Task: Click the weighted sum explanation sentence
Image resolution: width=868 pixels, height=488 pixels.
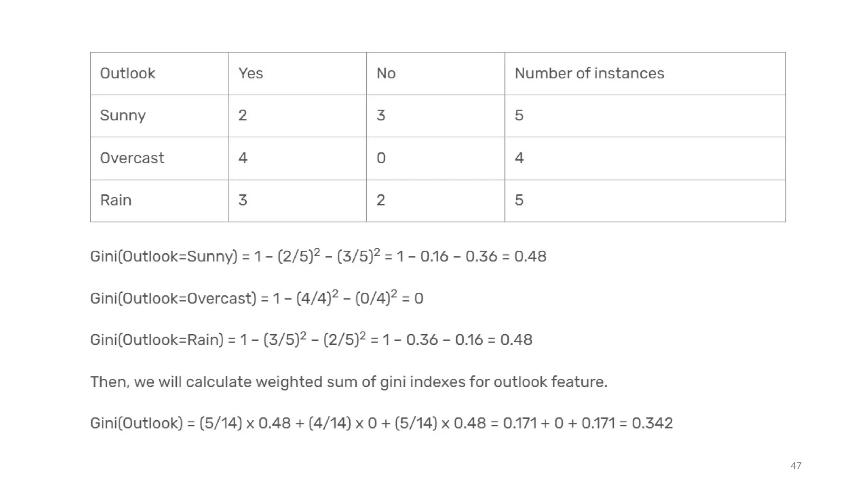Action: coord(349,382)
